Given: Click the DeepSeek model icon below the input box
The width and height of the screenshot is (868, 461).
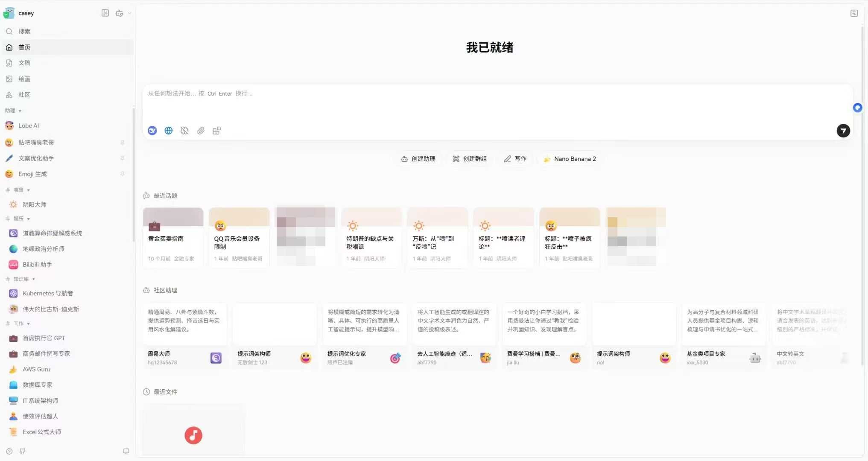Looking at the screenshot, I should [152, 131].
